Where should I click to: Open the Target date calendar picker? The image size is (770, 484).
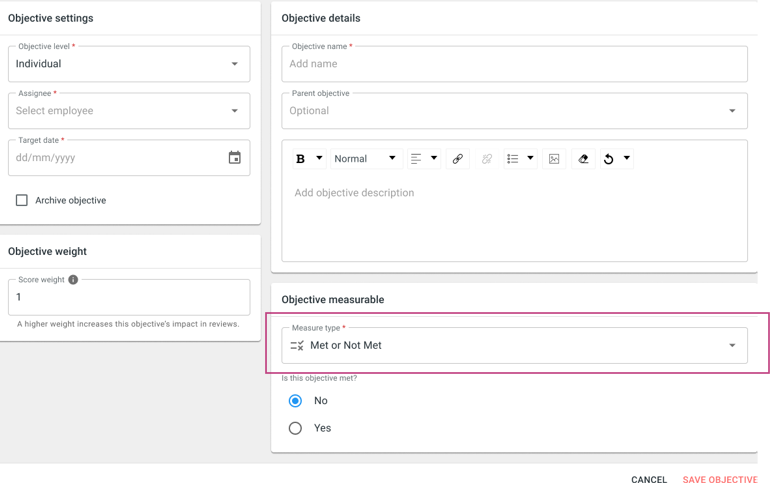click(x=235, y=158)
